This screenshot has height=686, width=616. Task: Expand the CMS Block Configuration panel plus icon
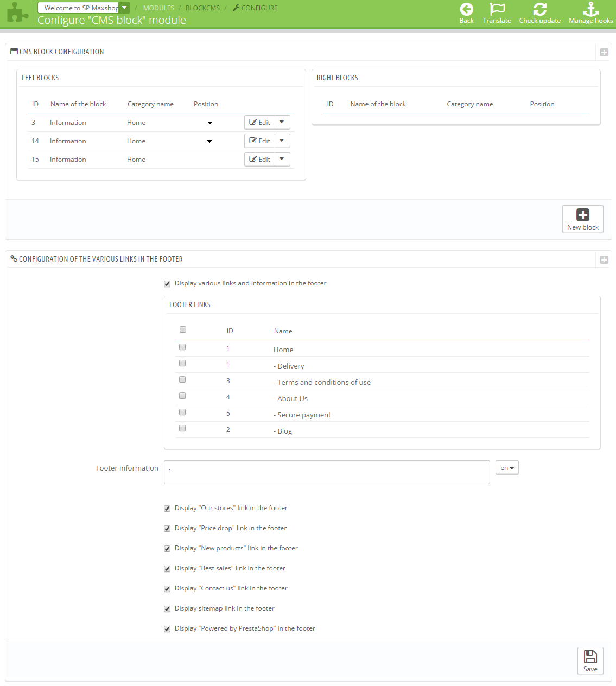[x=604, y=53]
